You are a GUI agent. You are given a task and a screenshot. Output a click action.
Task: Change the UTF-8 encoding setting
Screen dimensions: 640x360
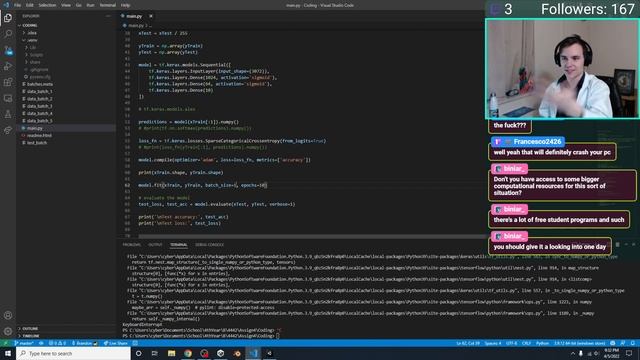pyautogui.click(x=511, y=343)
